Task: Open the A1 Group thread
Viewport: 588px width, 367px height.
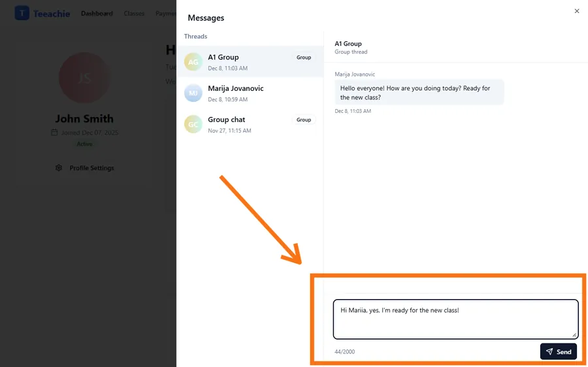Action: pyautogui.click(x=248, y=62)
